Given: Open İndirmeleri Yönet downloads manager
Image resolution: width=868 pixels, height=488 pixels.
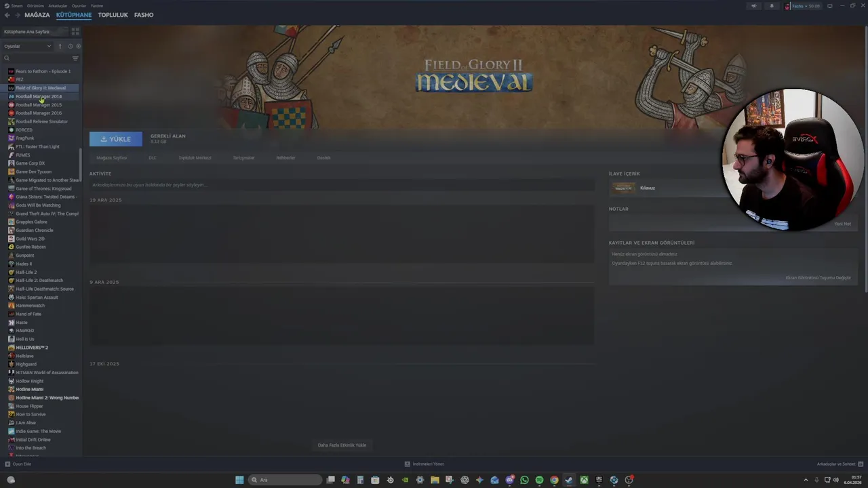Looking at the screenshot, I should (424, 464).
